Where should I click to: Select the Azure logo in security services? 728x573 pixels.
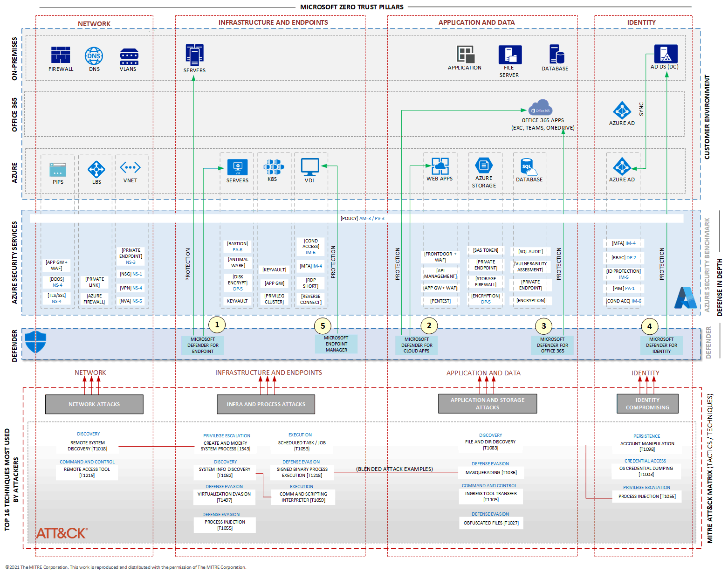click(685, 298)
